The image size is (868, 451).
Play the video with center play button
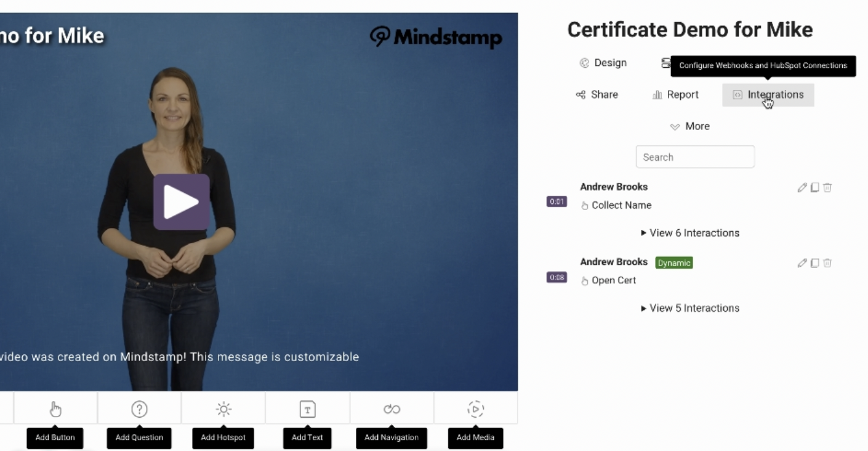181,201
